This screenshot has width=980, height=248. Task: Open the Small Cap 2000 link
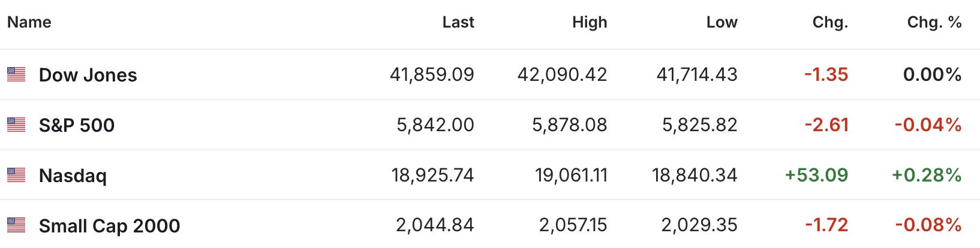click(x=109, y=226)
